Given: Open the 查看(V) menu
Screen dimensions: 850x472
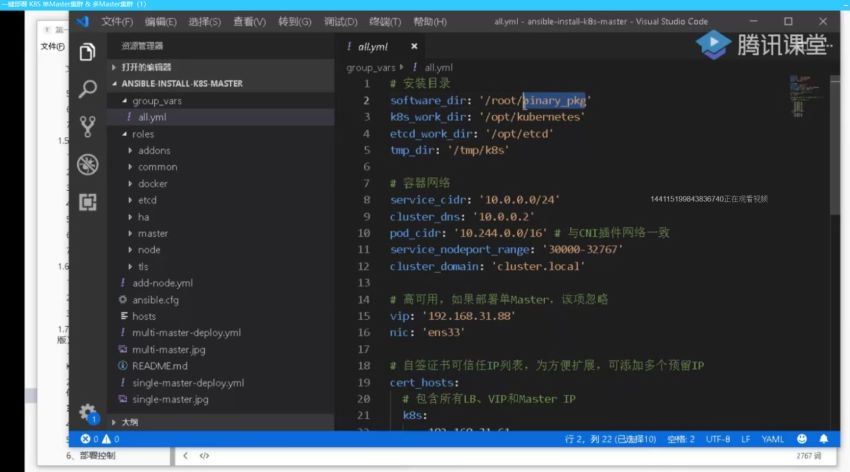Looking at the screenshot, I should coord(249,22).
